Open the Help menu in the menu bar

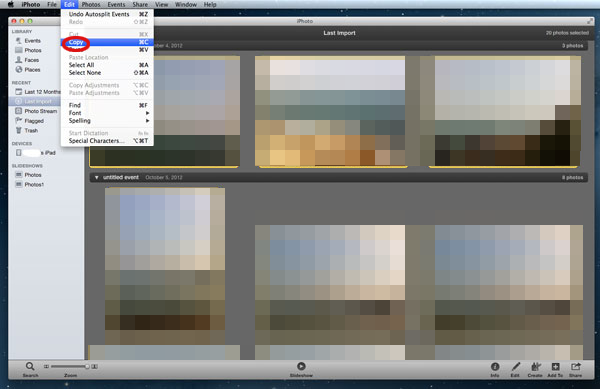210,4
